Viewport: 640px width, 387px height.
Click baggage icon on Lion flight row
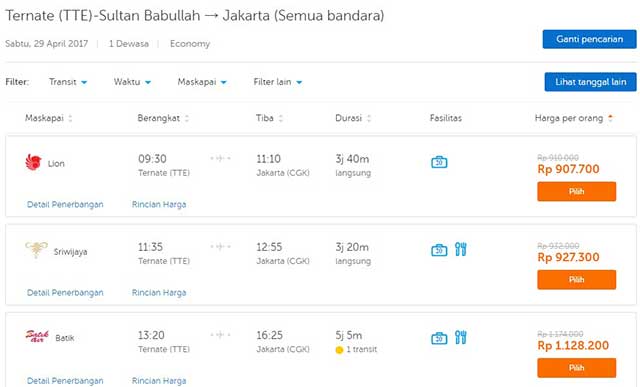click(439, 162)
